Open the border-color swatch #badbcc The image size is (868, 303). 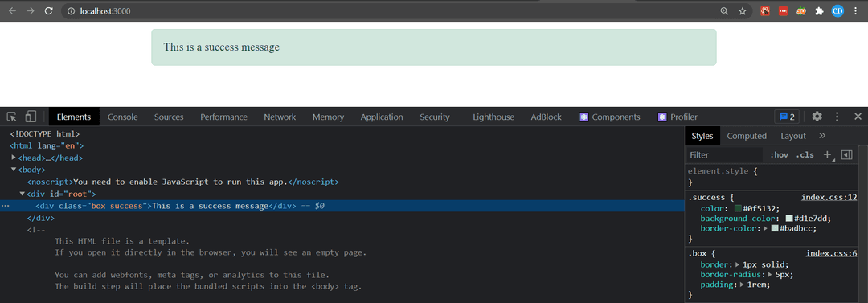pos(775,228)
